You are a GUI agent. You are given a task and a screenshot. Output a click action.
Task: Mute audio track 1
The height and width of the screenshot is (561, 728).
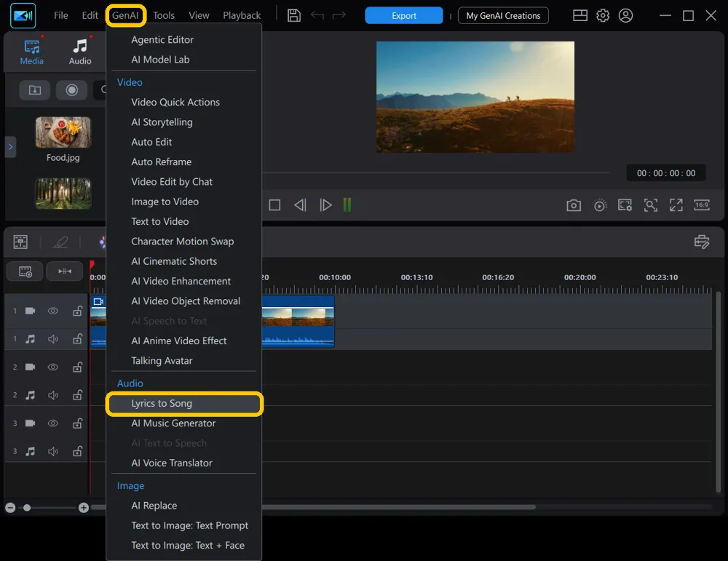53,339
